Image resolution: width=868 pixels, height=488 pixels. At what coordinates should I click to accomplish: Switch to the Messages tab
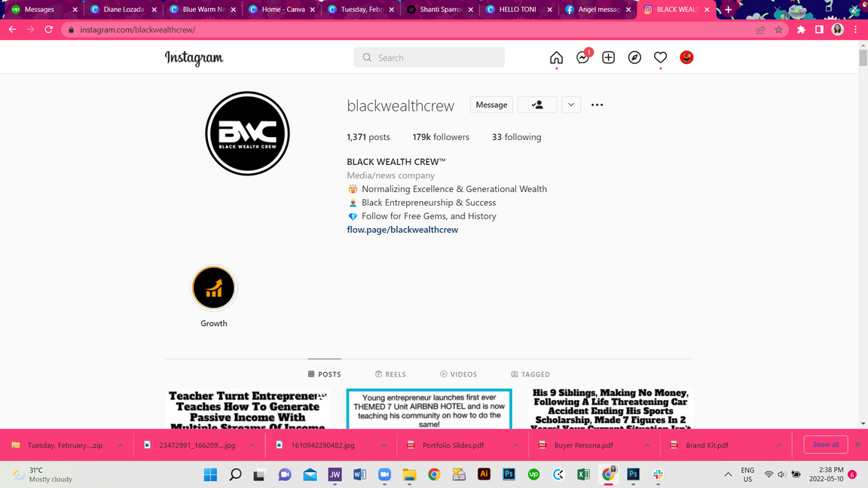(x=44, y=9)
